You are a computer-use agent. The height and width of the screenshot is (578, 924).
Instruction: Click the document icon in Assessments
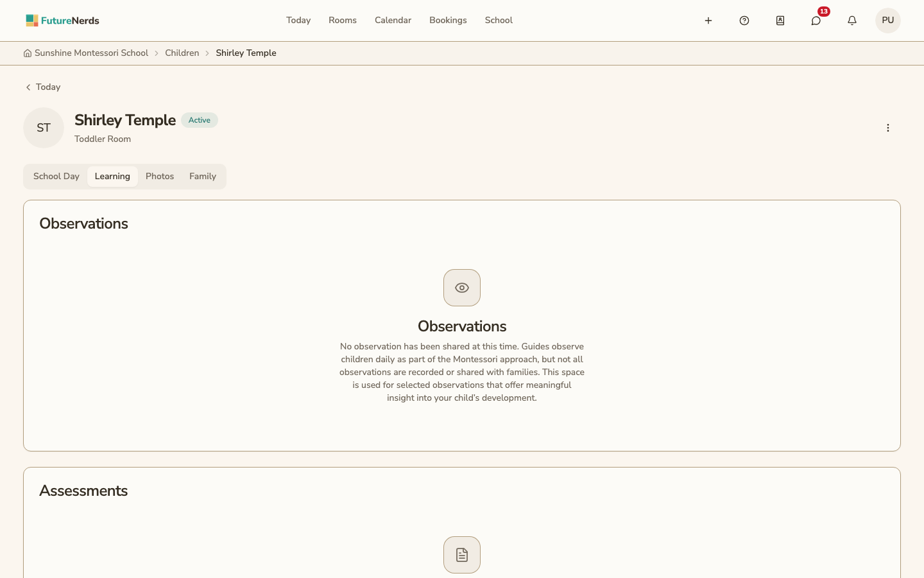462,555
